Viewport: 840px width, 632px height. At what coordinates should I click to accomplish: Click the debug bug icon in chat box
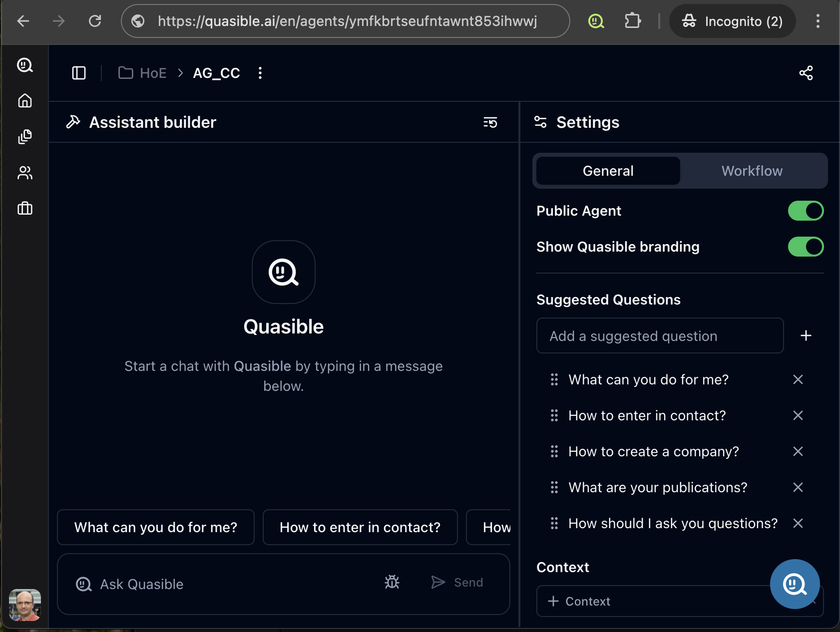pos(392,582)
